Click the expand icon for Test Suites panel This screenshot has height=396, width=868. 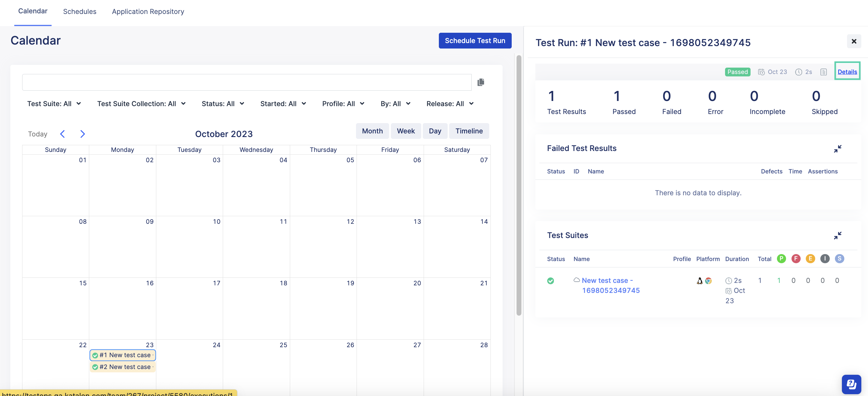[x=839, y=234]
